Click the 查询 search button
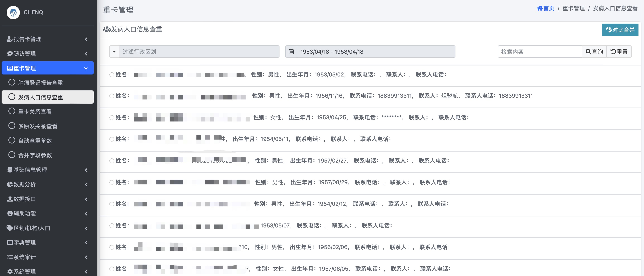The width and height of the screenshot is (644, 276). pyautogui.click(x=594, y=52)
